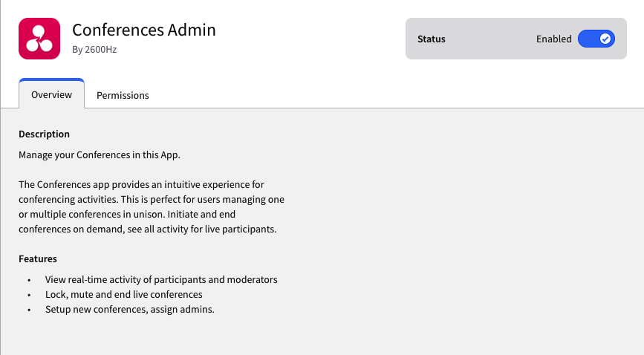The image size is (644, 355).
Task: Click the Features heading
Action: tap(38, 259)
